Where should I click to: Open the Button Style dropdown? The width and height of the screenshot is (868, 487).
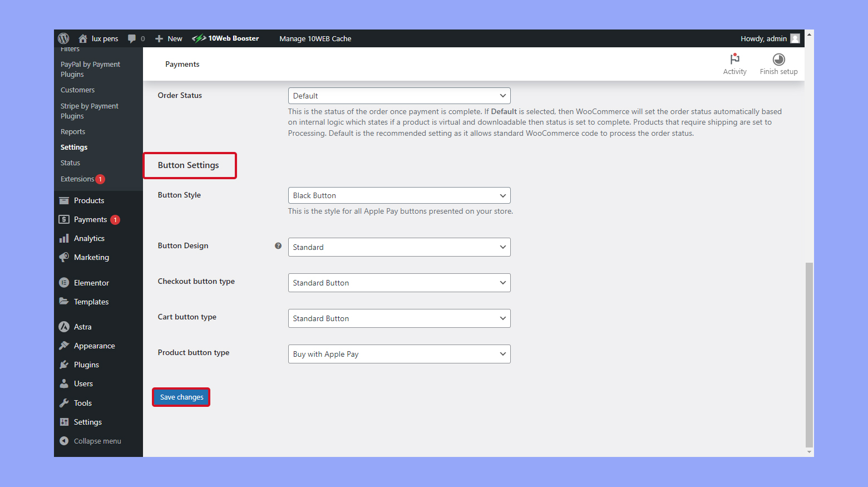click(x=399, y=195)
